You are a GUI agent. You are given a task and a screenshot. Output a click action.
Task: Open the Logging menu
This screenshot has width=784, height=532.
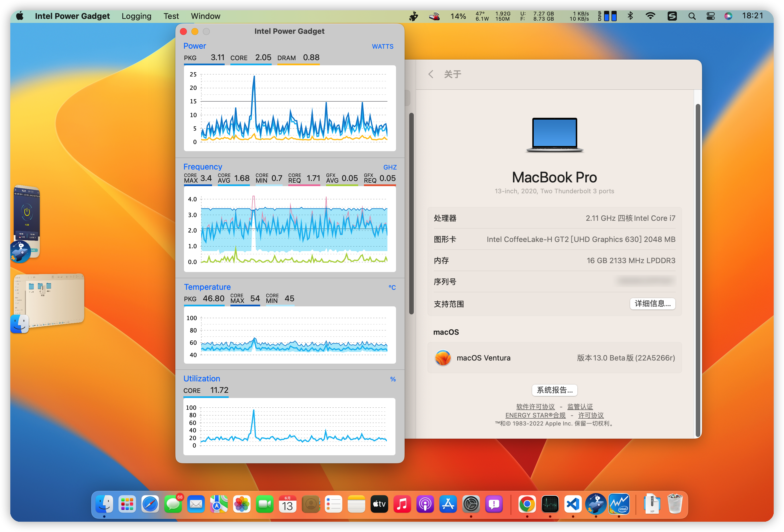click(x=136, y=16)
